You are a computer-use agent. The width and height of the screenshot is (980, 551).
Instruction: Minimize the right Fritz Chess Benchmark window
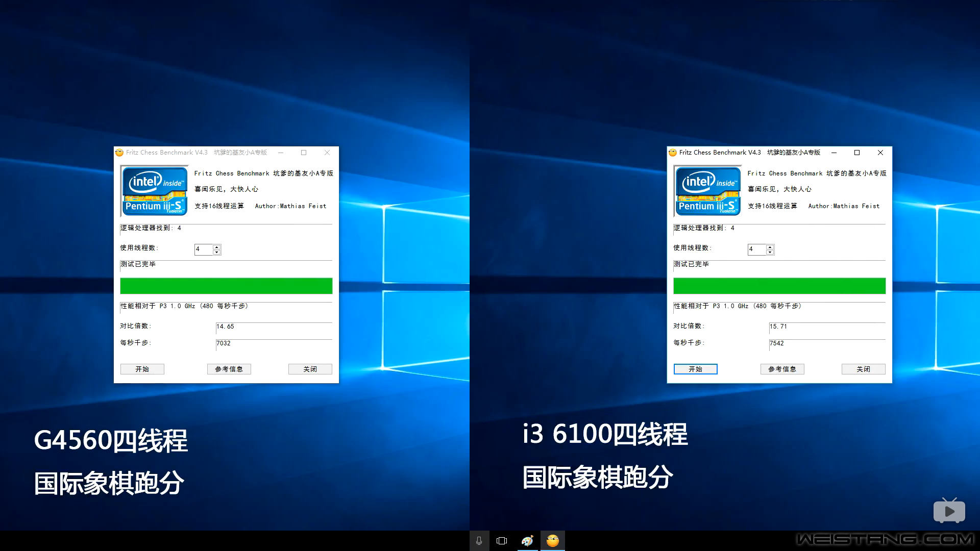(834, 153)
